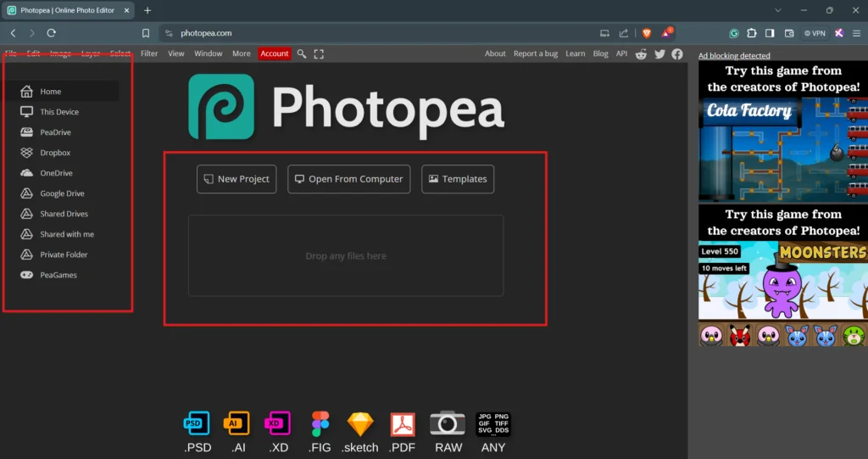This screenshot has width=868, height=459.
Task: Bookmark this page icon
Action: (x=146, y=33)
